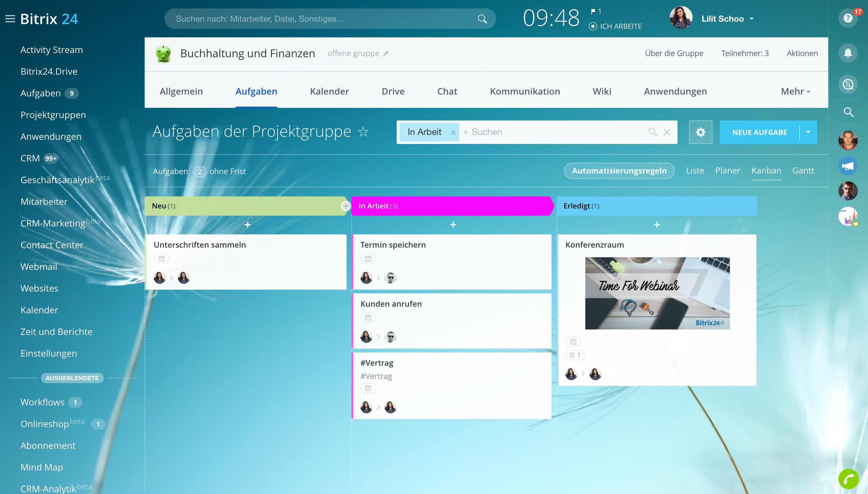Click the pencil icon next to offene gruppe
The width and height of the screenshot is (868, 494).
click(385, 54)
